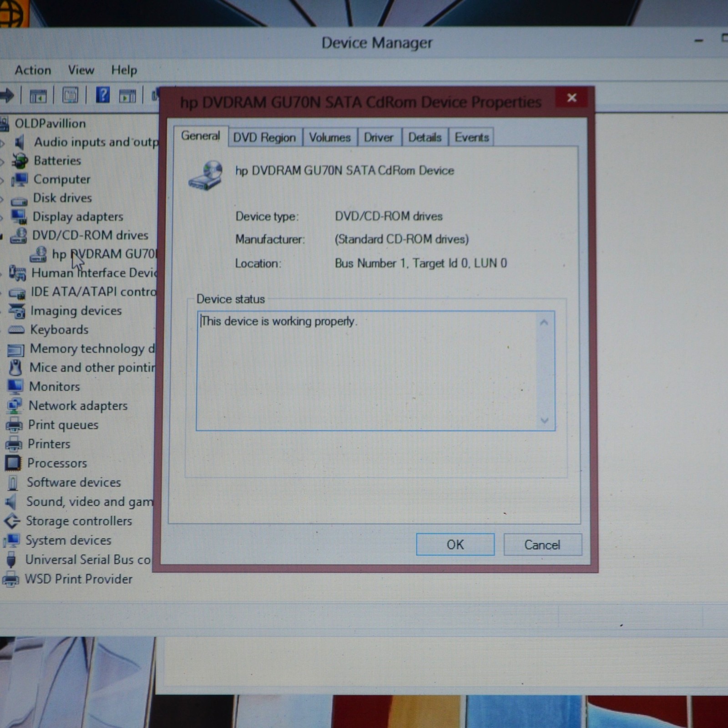The image size is (728, 728).
Task: Click the show/hide console tree toolbar icon
Action: click(38, 96)
